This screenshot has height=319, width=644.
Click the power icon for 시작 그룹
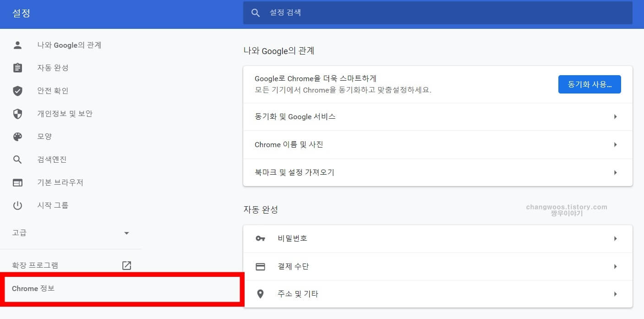click(x=17, y=205)
